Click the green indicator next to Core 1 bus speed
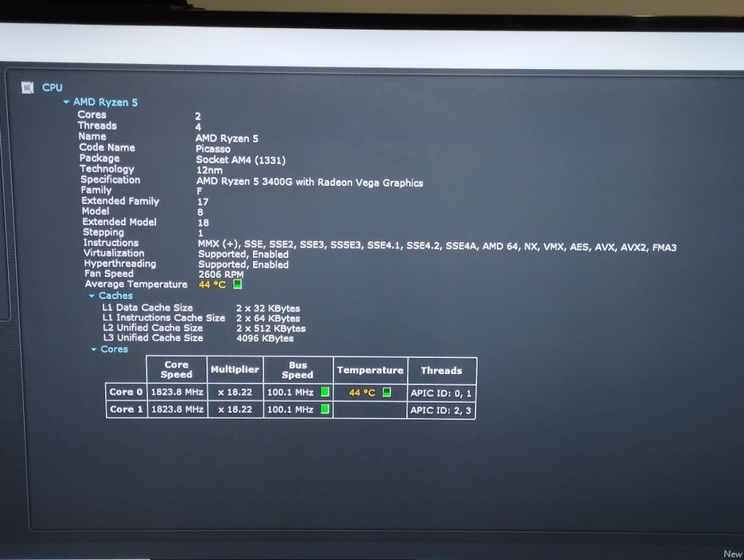Image resolution: width=744 pixels, height=560 pixels. click(x=325, y=409)
